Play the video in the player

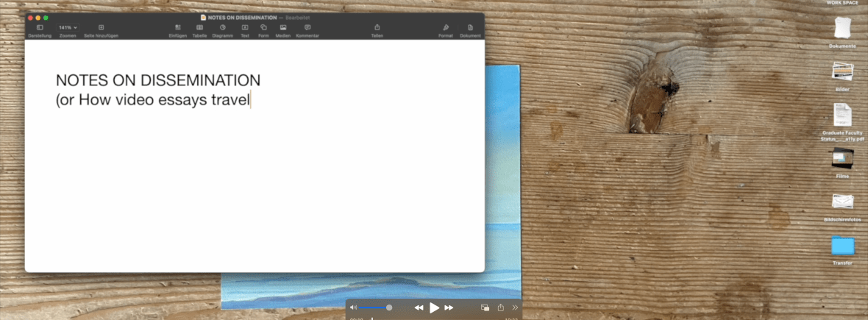(x=434, y=307)
